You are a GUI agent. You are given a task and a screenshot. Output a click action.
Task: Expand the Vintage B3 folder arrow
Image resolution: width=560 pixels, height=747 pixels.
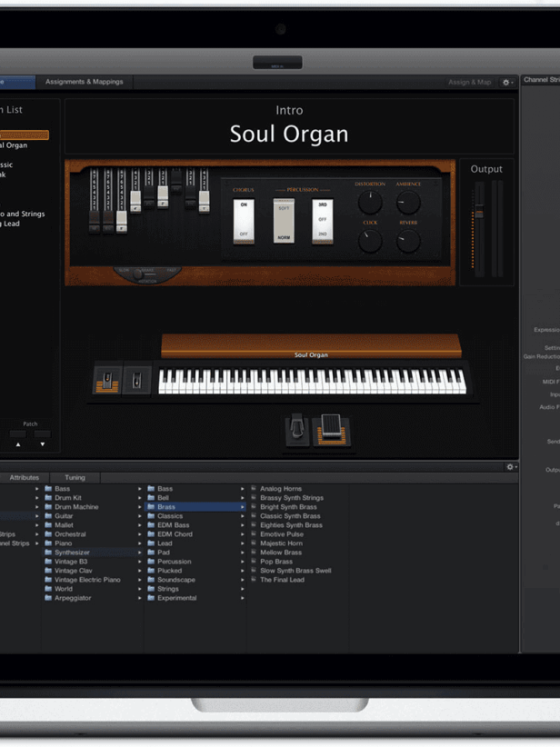[x=140, y=562]
